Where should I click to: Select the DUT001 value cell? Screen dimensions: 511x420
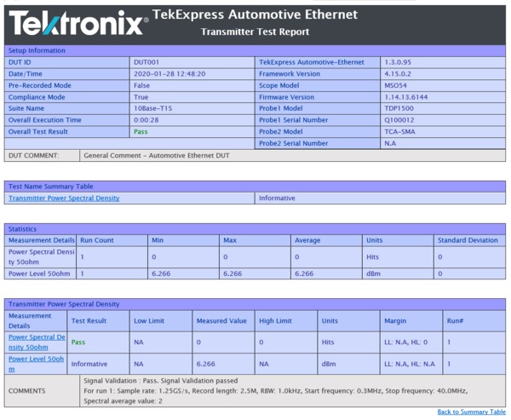[146, 62]
